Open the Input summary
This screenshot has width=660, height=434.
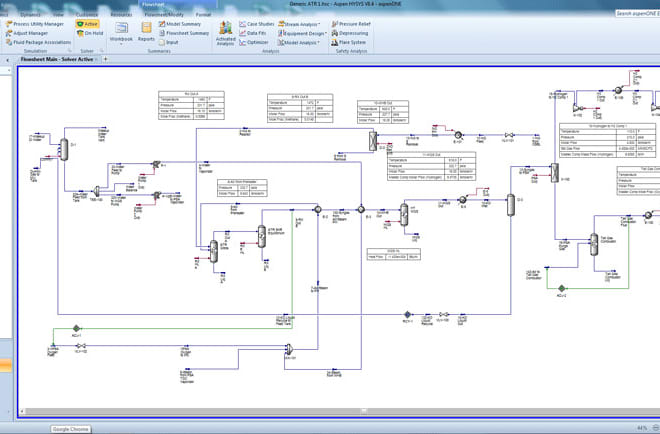pyautogui.click(x=168, y=42)
